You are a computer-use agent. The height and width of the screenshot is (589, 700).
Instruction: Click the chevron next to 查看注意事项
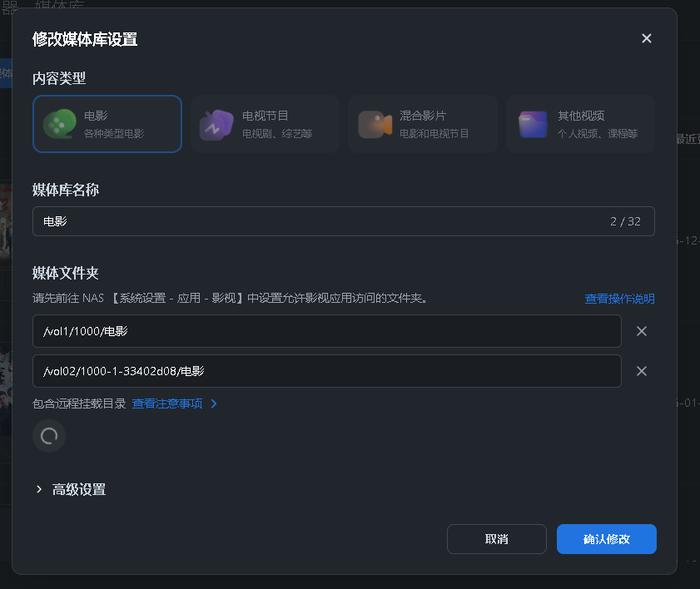(214, 403)
